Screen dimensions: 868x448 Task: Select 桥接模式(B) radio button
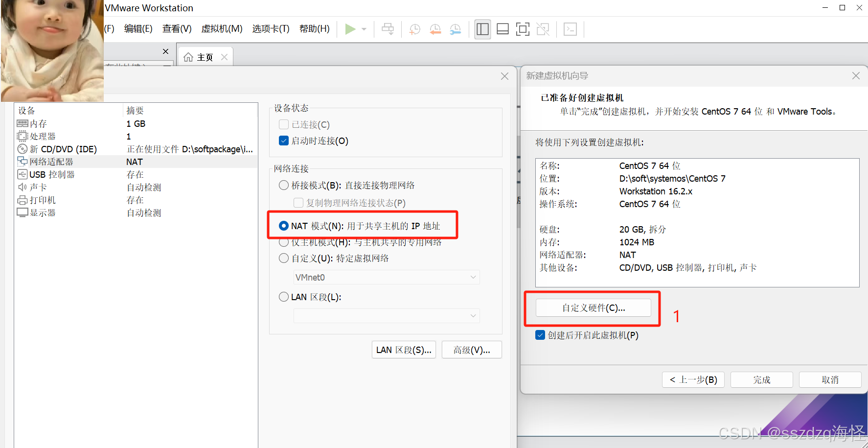284,185
